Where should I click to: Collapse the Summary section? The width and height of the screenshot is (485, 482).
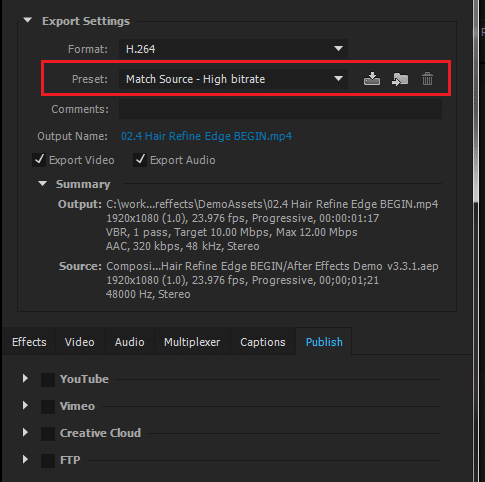pyautogui.click(x=42, y=184)
